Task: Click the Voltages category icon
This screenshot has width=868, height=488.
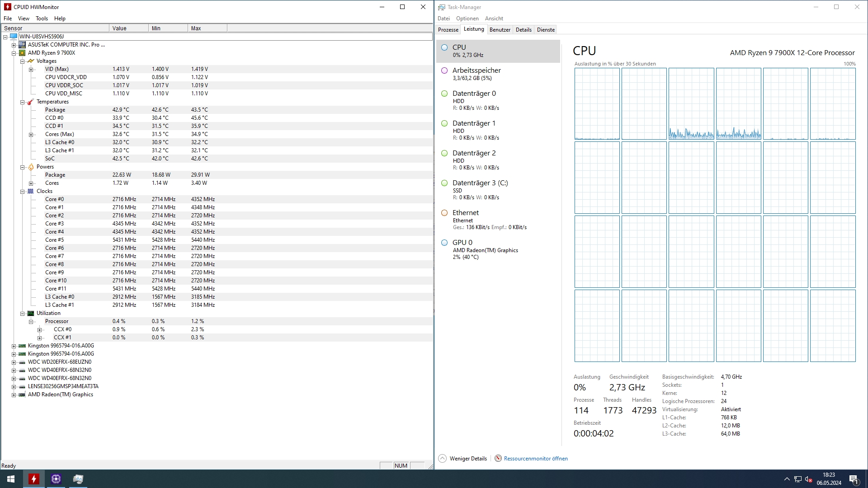Action: [x=30, y=61]
